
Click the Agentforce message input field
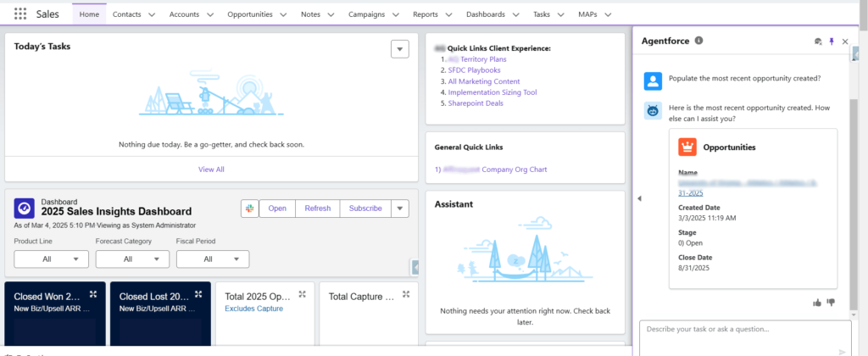pyautogui.click(x=737, y=329)
